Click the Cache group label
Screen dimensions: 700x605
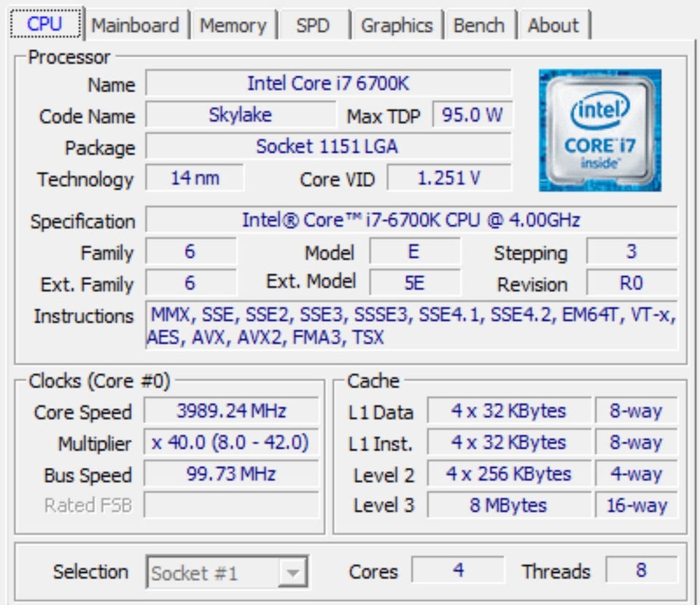[373, 381]
